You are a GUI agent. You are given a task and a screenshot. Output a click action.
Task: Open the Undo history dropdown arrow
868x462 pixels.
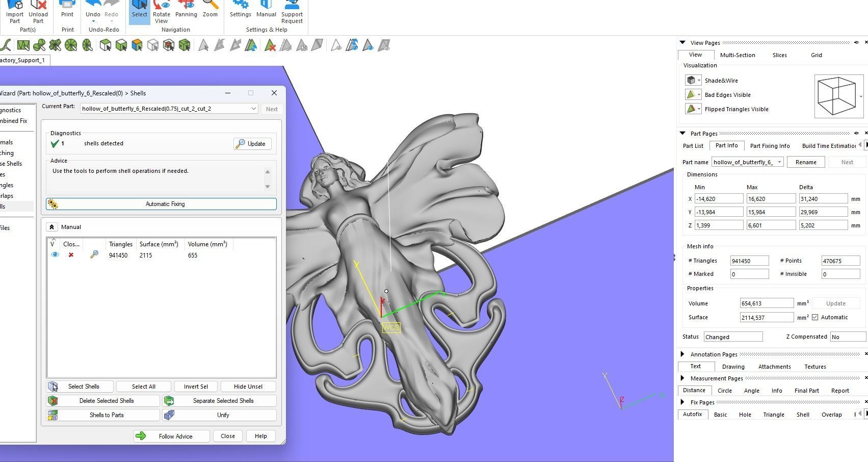point(93,21)
